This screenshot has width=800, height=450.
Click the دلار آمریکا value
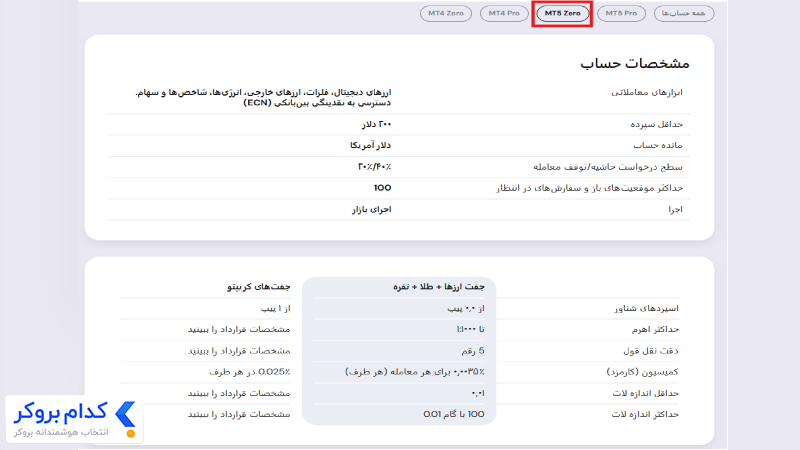click(370, 145)
